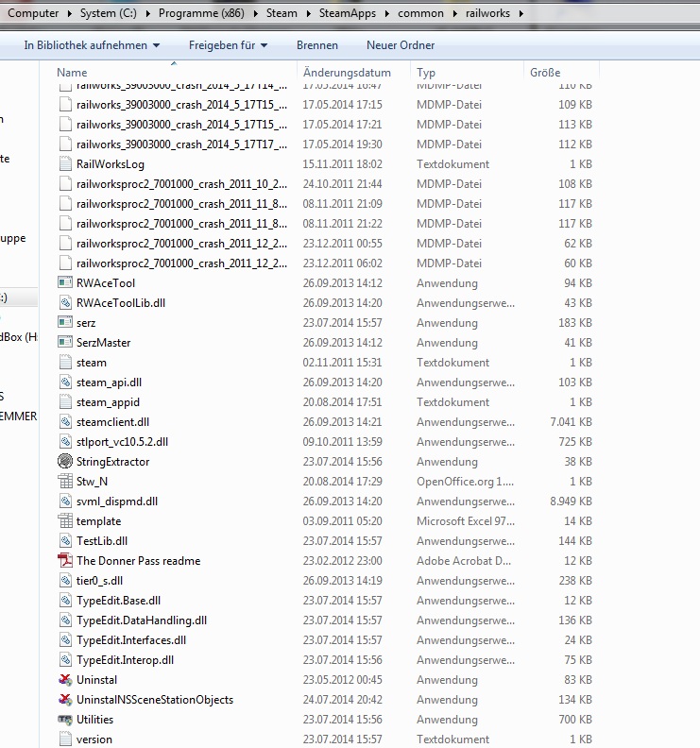Click date 23.02.2012 23:00 cell

343,561
